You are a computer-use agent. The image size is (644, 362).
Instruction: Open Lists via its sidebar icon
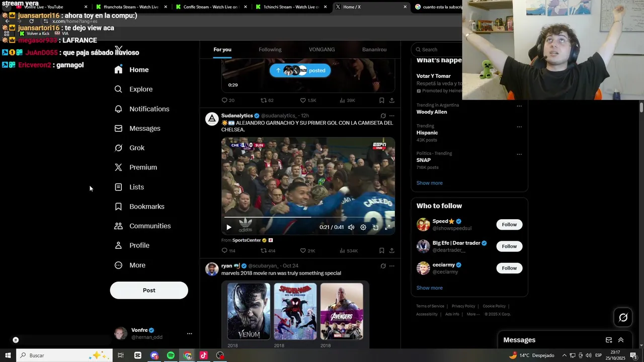click(118, 187)
